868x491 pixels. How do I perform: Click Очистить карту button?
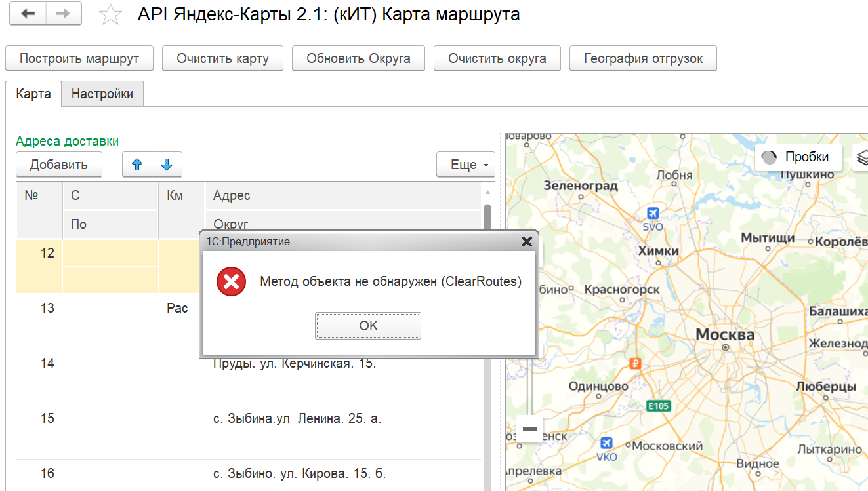tap(223, 58)
